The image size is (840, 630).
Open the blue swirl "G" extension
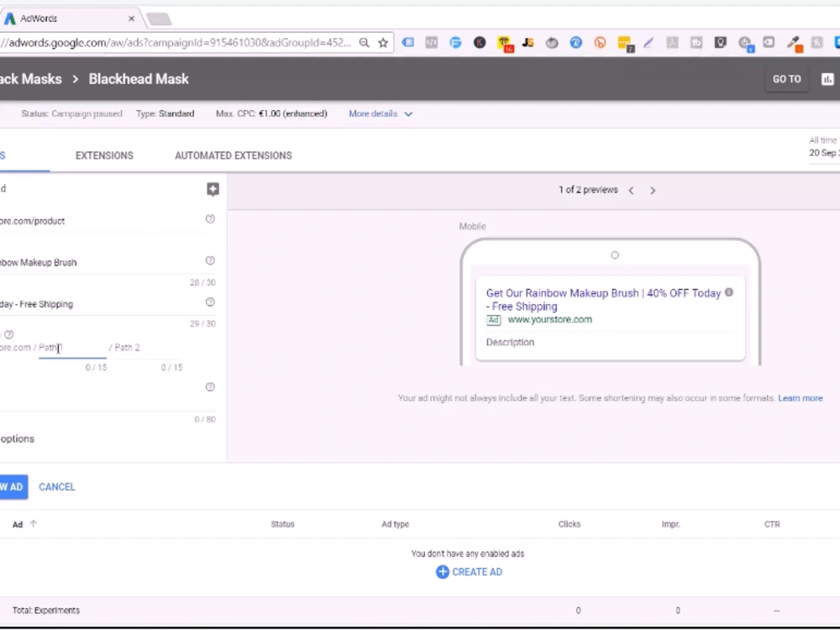tap(455, 42)
